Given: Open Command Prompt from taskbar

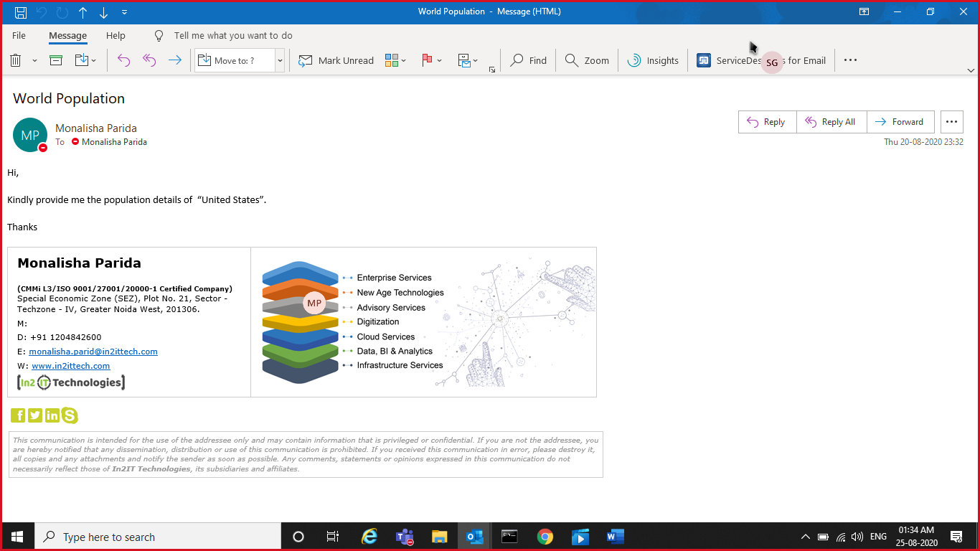Looking at the screenshot, I should 509,537.
